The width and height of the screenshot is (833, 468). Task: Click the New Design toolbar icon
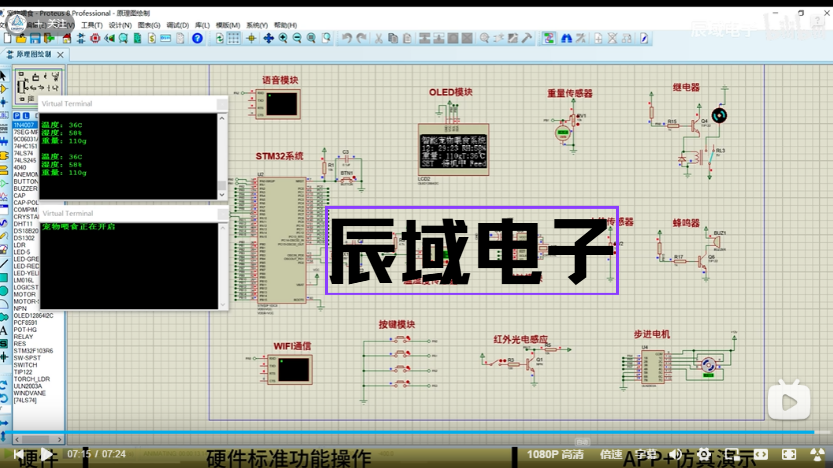[7, 38]
